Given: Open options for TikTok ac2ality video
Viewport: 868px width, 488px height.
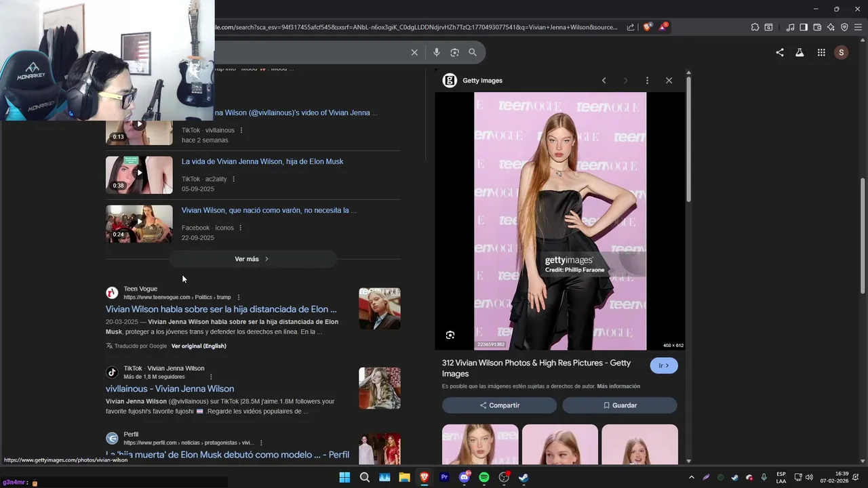Looking at the screenshot, I should (x=233, y=179).
